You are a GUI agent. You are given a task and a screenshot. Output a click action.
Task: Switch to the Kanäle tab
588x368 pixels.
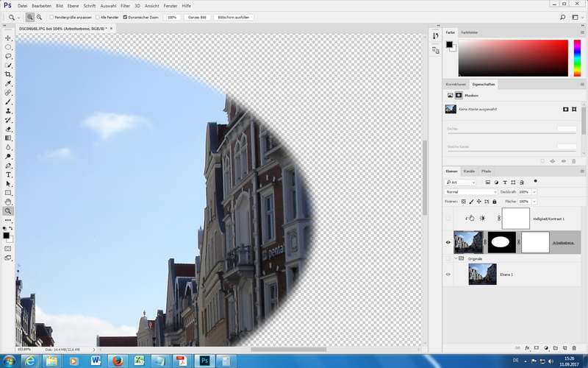coord(469,171)
